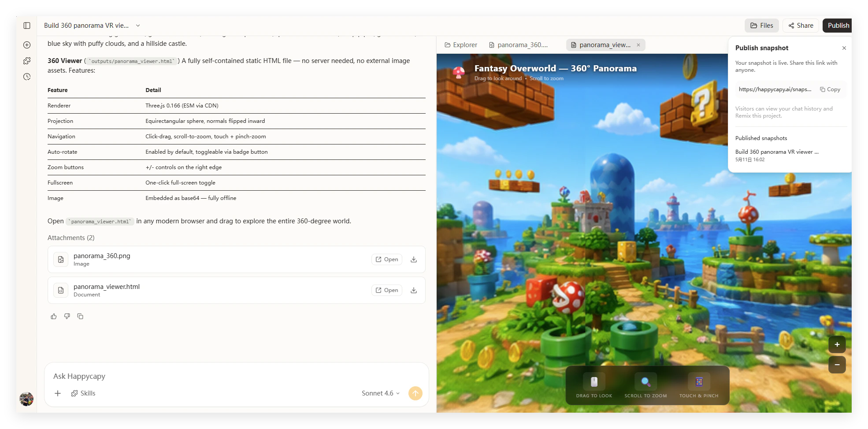Zoom out the panorama with minus button
The image size is (868, 429).
[x=837, y=365]
